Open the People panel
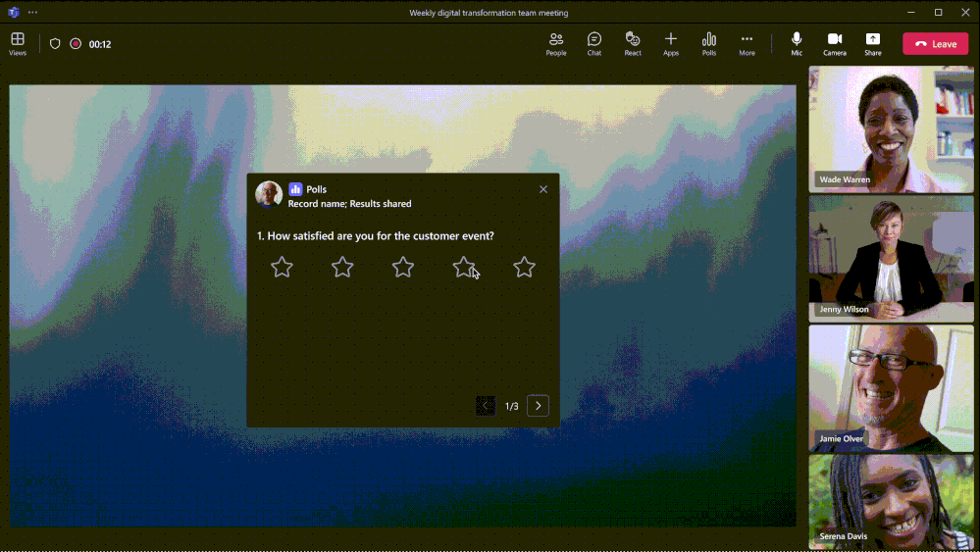Screen dimensions: 980x552 556,43
